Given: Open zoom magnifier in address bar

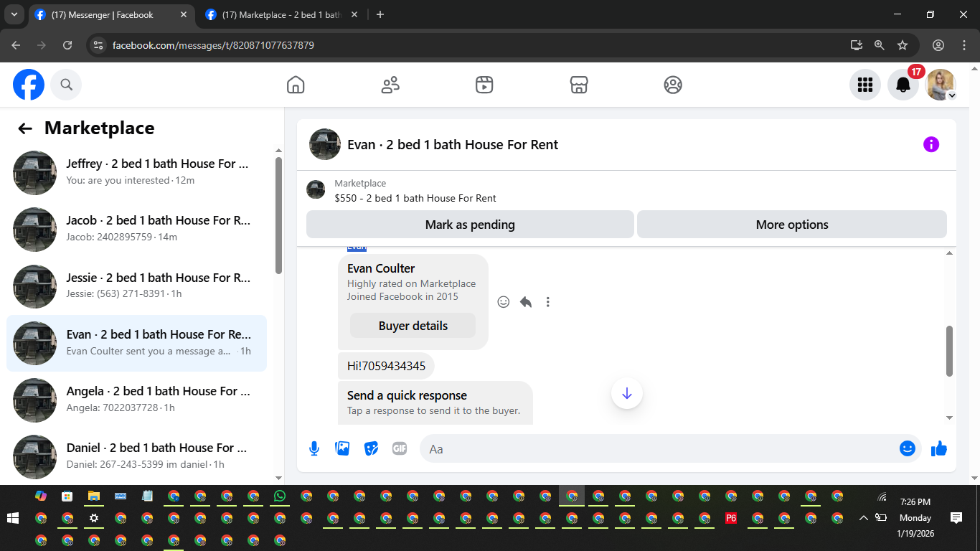Looking at the screenshot, I should pyautogui.click(x=880, y=45).
